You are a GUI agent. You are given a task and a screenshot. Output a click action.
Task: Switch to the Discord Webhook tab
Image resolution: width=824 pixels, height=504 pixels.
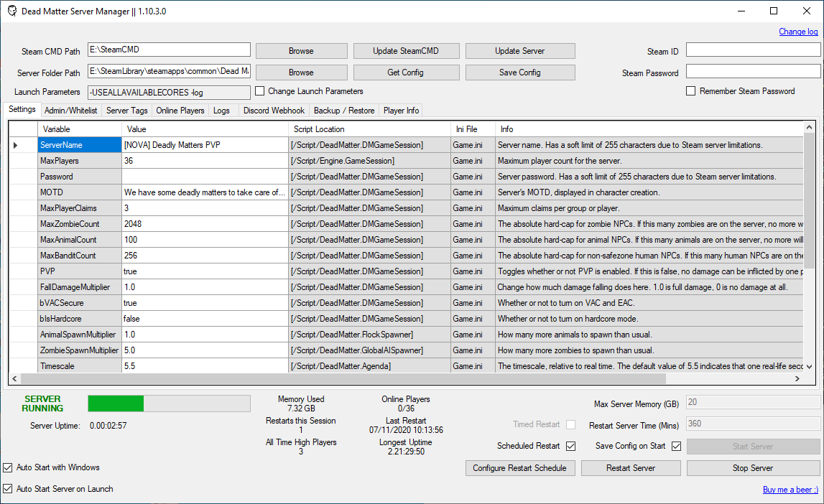tap(274, 111)
